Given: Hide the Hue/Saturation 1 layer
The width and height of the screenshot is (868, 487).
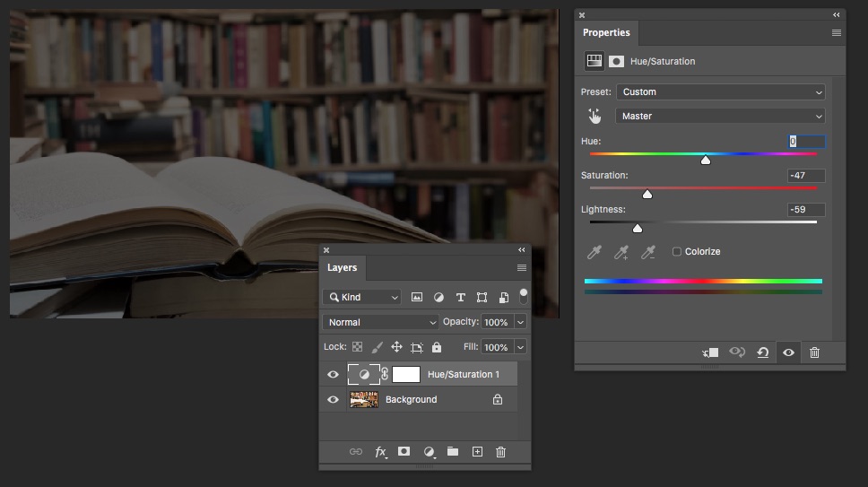Looking at the screenshot, I should [x=333, y=374].
